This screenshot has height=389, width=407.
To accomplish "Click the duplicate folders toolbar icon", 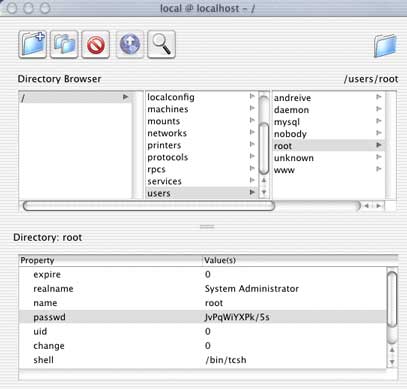I will tap(64, 44).
